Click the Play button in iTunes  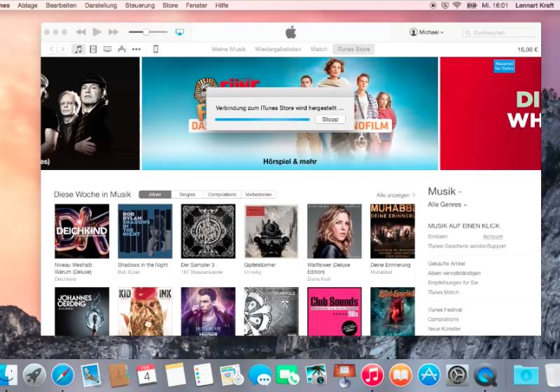(x=97, y=32)
